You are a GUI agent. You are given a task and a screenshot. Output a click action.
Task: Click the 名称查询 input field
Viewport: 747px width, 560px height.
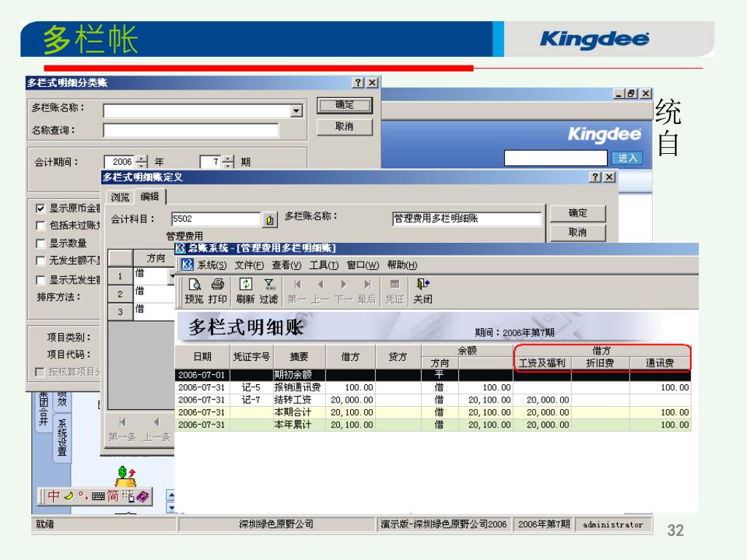click(x=190, y=130)
